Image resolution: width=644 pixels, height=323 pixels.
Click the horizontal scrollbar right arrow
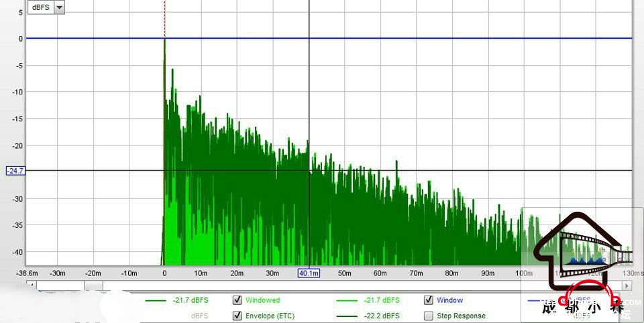pos(627,285)
